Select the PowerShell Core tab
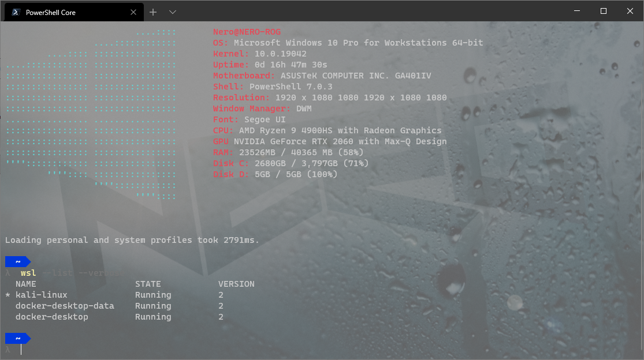Image resolution: width=644 pixels, height=360 pixels. click(74, 12)
